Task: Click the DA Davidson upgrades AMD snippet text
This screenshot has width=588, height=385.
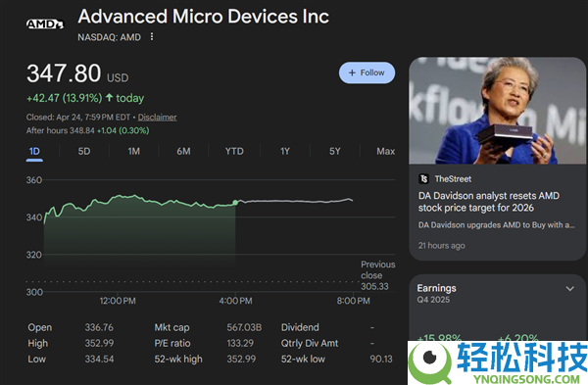Action: pyautogui.click(x=496, y=225)
